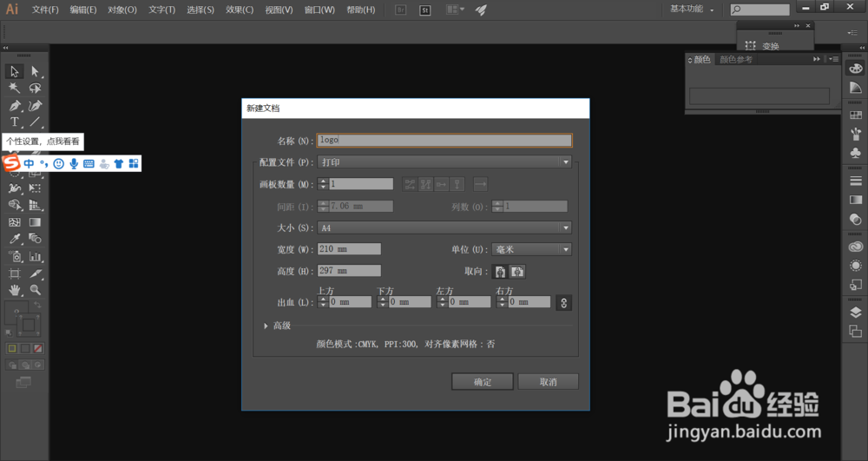Open the 大小 size dropdown showing A4

pos(444,228)
